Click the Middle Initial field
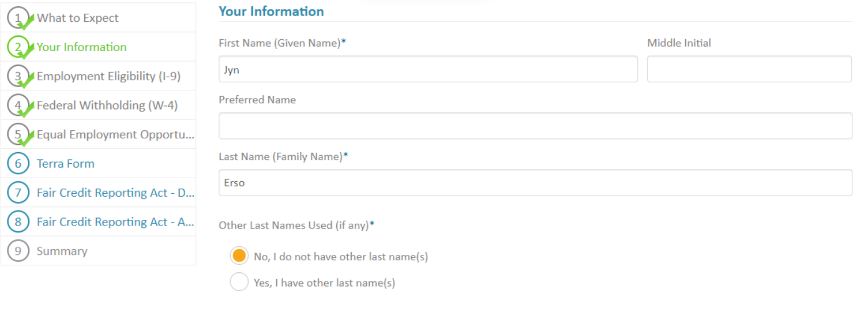Image resolution: width=868 pixels, height=309 pixels. pyautogui.click(x=749, y=70)
